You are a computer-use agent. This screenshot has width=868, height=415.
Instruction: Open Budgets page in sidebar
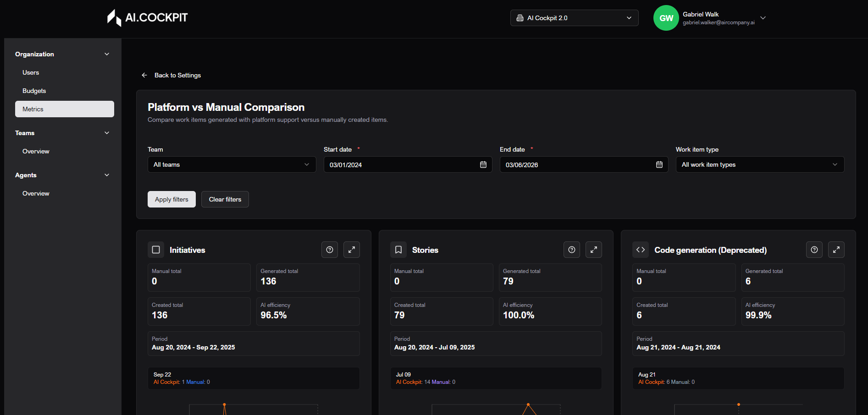(x=34, y=91)
